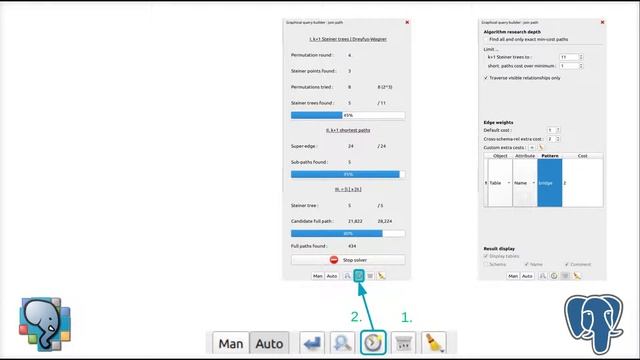Open the Name attribute dropdown
Screen dimensions: 640x360
[524, 183]
